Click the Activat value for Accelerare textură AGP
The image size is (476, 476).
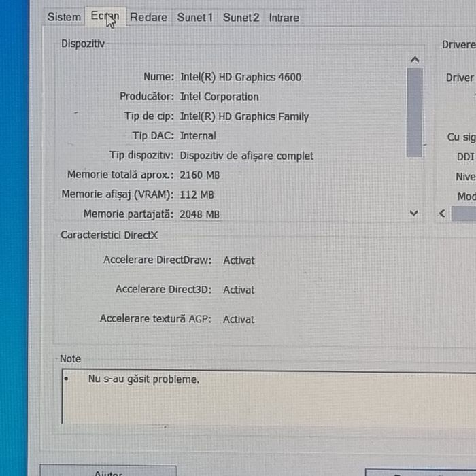pos(239,320)
